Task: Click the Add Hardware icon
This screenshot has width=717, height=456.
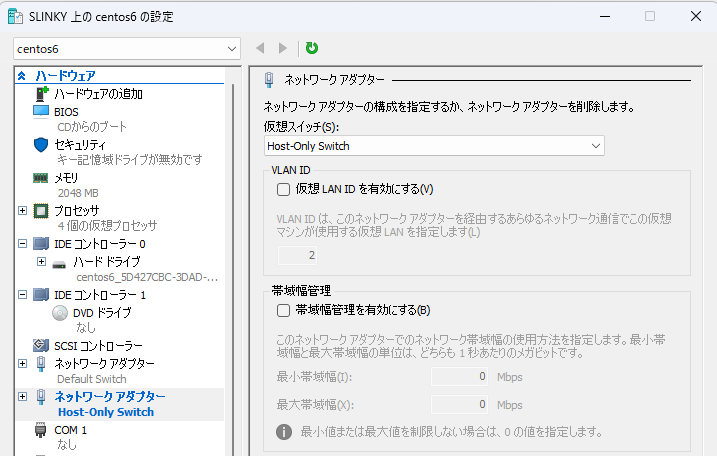Action: [x=42, y=94]
